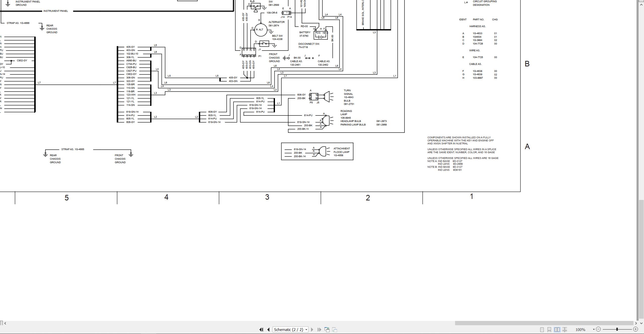This screenshot has width=644, height=334.
Task: Jump to the last page
Action: 319,329
